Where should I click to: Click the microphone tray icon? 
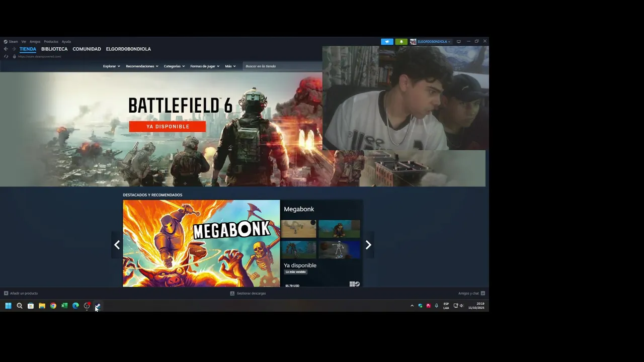436,306
